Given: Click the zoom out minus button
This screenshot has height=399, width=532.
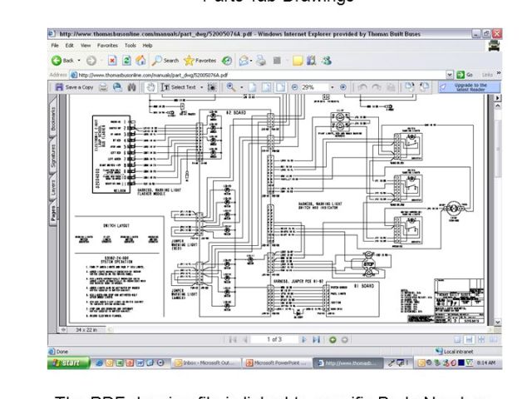Looking at the screenshot, I should click(294, 87).
